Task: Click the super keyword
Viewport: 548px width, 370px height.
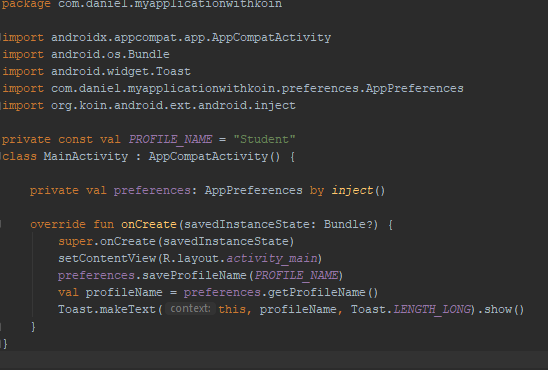Action: click(x=75, y=241)
